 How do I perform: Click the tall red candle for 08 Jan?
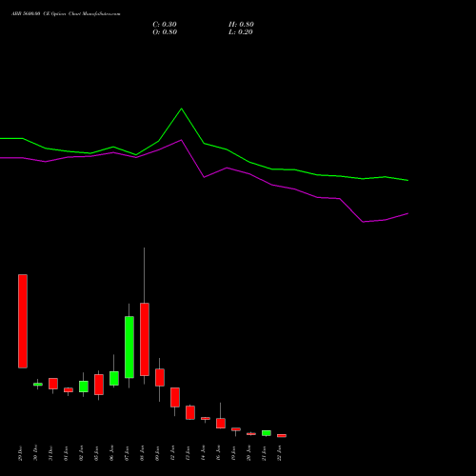click(x=145, y=339)
